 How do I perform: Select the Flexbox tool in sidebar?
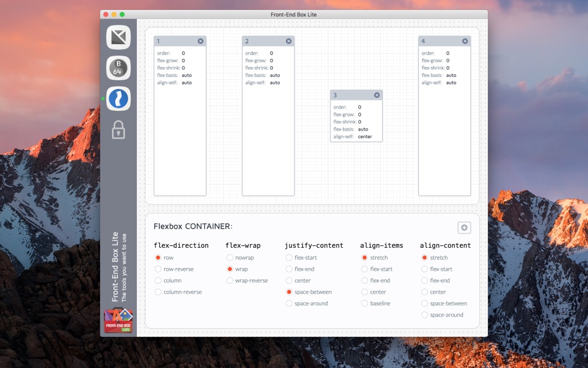[x=118, y=99]
